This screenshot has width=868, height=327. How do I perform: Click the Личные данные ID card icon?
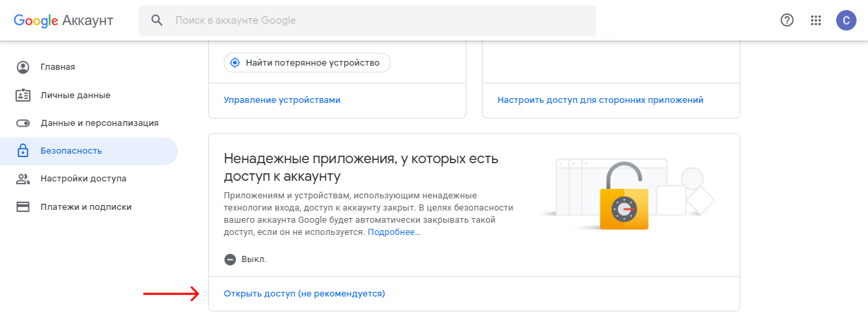pos(23,95)
